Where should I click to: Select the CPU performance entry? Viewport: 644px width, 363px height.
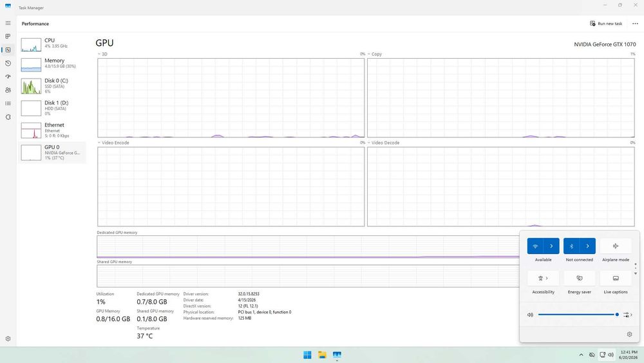[x=52, y=44]
